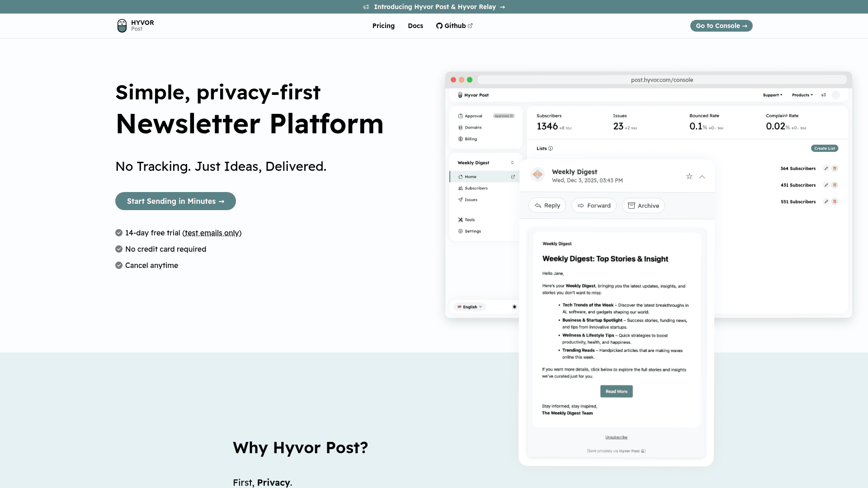Delete the 431 Subscribers list with trash icon
This screenshot has width=868, height=488.
pos(835,185)
